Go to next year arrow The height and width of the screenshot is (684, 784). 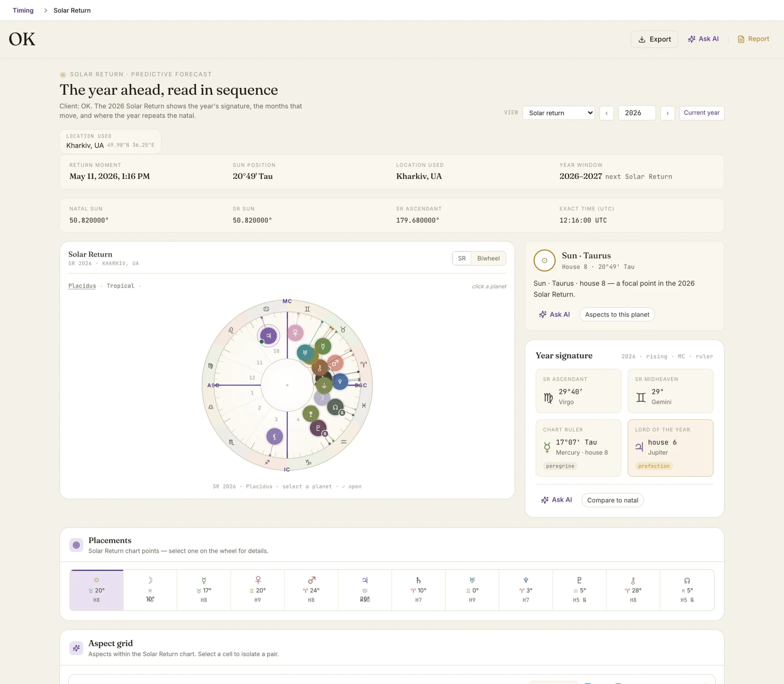tap(668, 113)
